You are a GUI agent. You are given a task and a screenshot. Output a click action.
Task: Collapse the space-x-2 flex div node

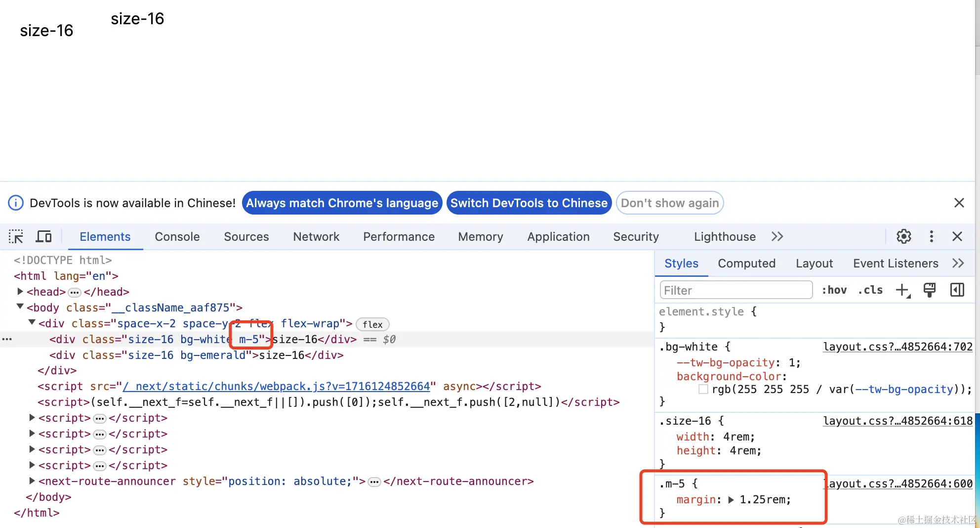click(x=32, y=322)
